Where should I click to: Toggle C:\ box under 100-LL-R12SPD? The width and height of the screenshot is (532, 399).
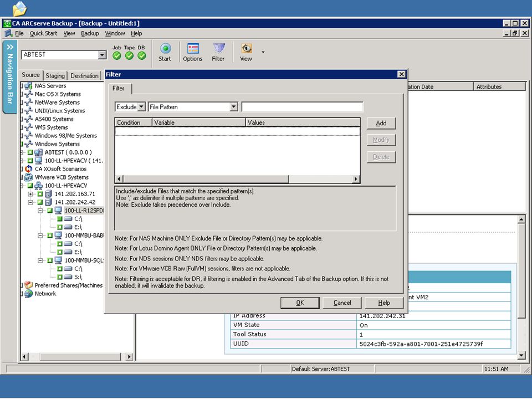pyautogui.click(x=60, y=219)
